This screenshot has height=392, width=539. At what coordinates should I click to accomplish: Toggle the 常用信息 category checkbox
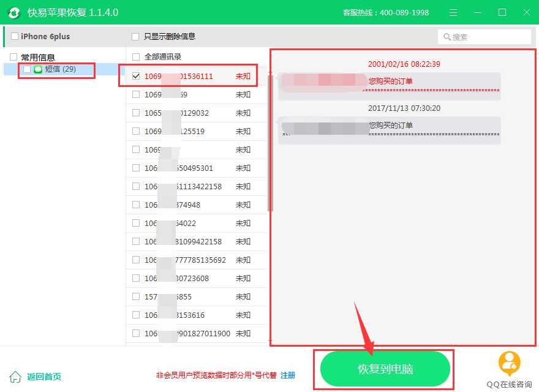(13, 57)
